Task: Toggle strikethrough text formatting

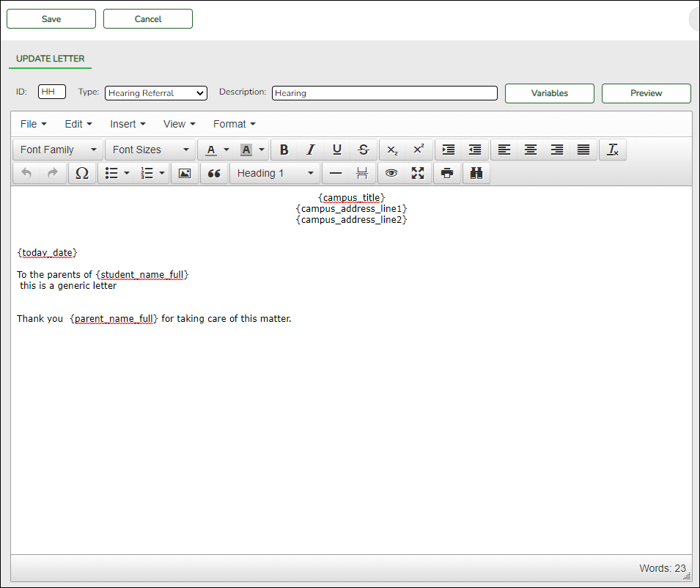Action: click(364, 150)
